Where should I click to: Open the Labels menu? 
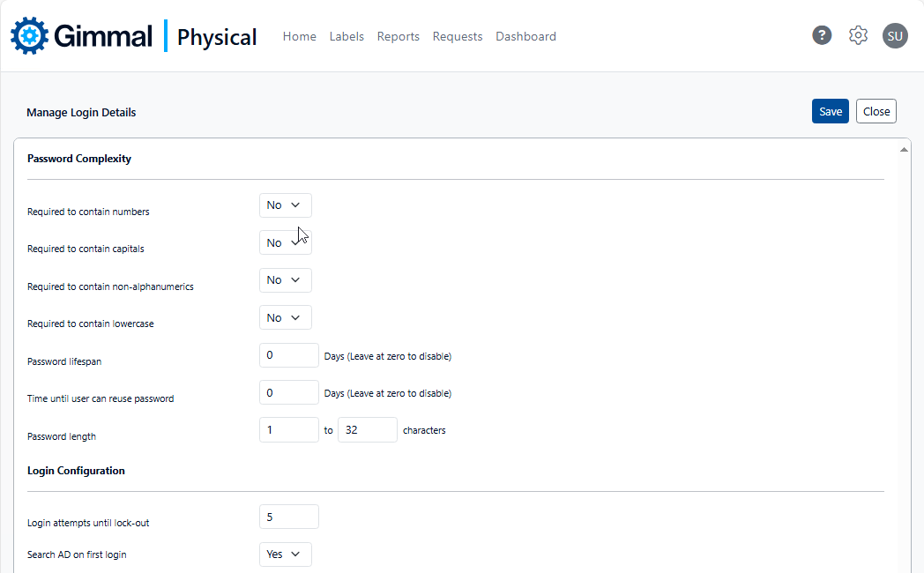pos(346,36)
